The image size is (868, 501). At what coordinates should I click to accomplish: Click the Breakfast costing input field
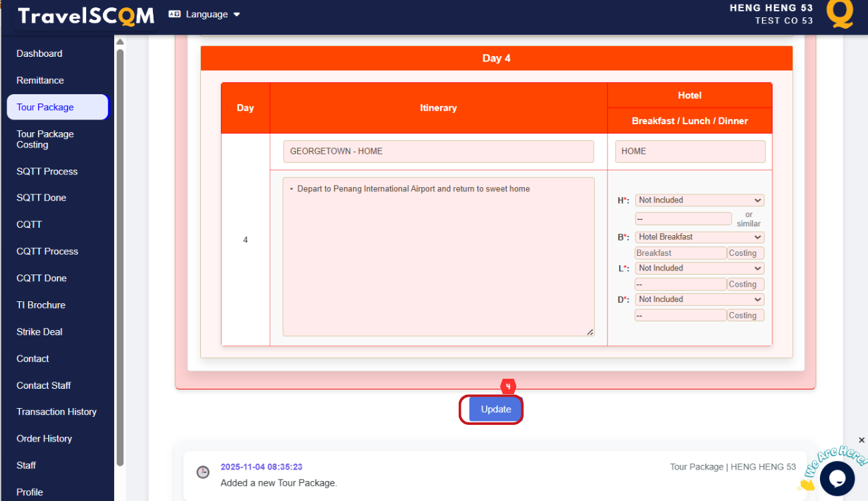(x=745, y=253)
